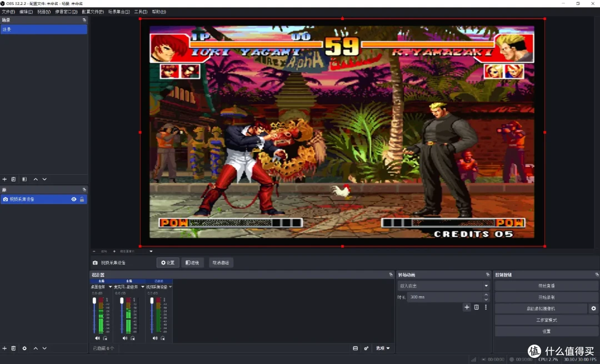Viewport: 600px width, 364px height.
Task: Open virtual camera settings gear
Action: tap(593, 308)
